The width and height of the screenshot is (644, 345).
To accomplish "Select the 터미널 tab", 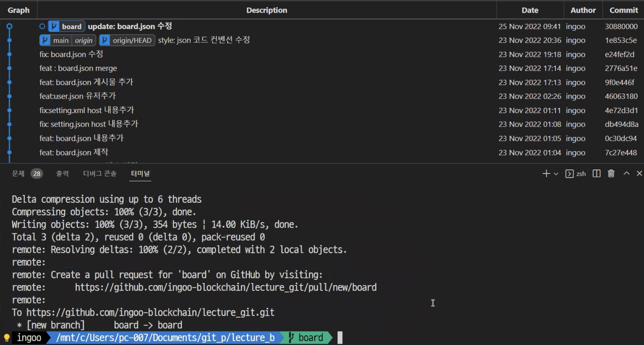I will (140, 174).
